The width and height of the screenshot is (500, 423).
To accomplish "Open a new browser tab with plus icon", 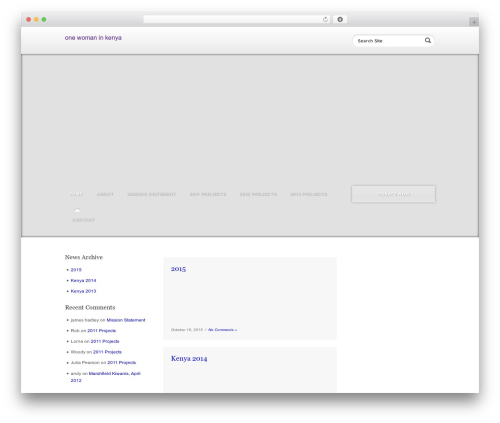I will pyautogui.click(x=474, y=22).
